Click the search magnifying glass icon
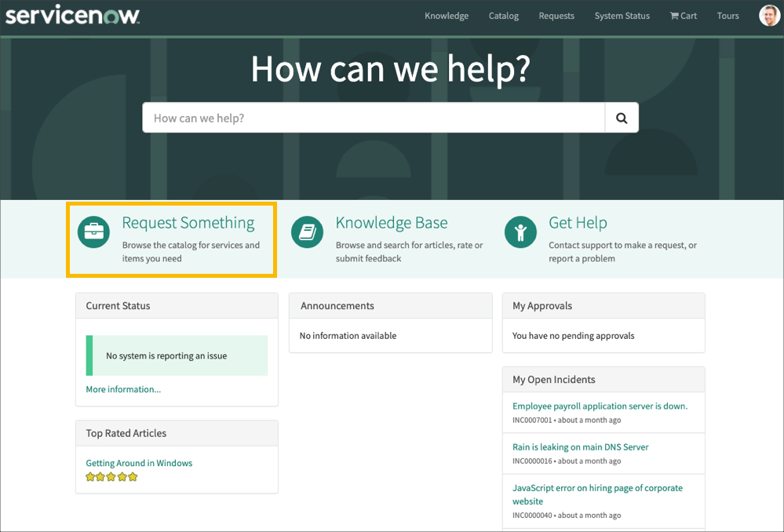 point(621,117)
